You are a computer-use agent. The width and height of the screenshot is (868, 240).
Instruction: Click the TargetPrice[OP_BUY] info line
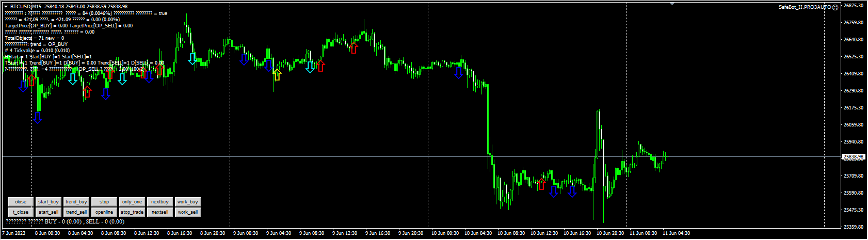pos(69,26)
